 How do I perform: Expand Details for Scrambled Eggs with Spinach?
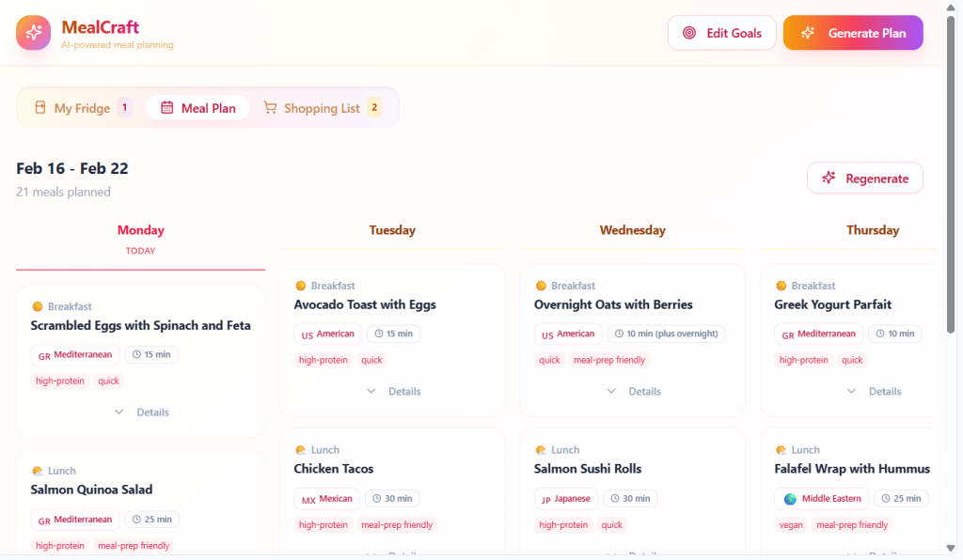(141, 412)
